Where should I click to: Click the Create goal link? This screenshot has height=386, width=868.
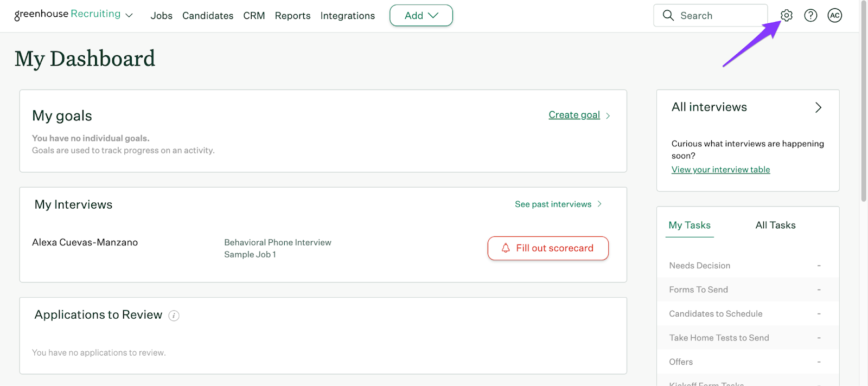point(574,115)
